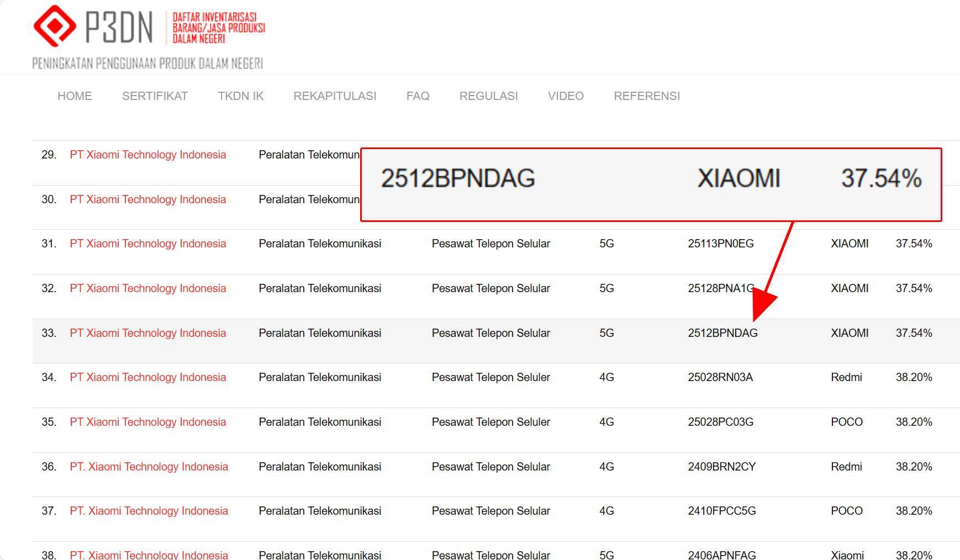The width and height of the screenshot is (960, 560).
Task: Open PT Xiaomi Technology Indonesia link in row 29
Action: pyautogui.click(x=148, y=155)
